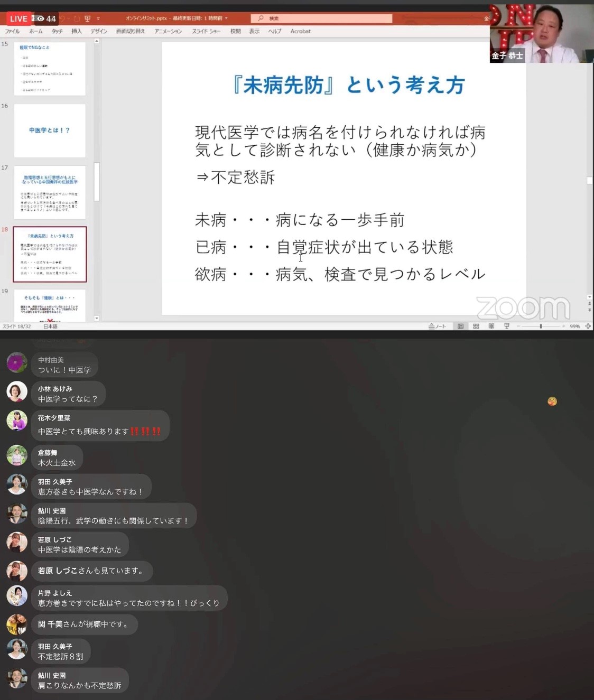The width and height of the screenshot is (594, 700).
Task: Click the 検索 search box
Action: pos(321,18)
